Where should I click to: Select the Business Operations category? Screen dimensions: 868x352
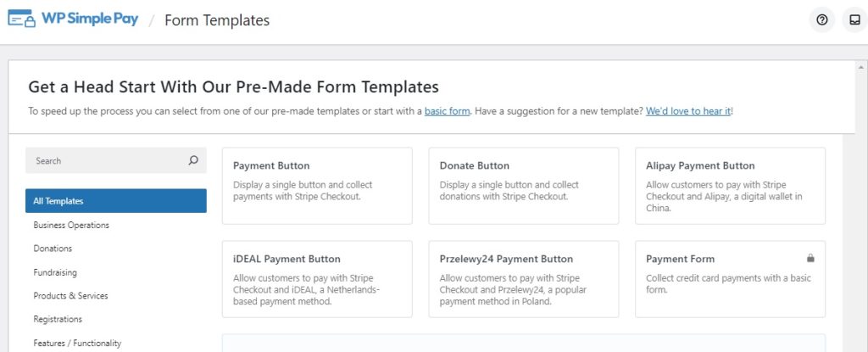coord(71,225)
